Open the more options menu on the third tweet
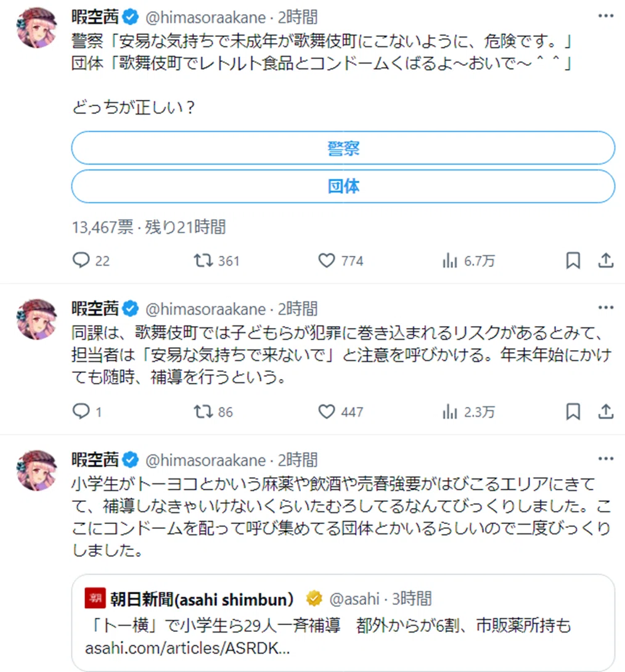This screenshot has height=672, width=625. click(x=606, y=459)
